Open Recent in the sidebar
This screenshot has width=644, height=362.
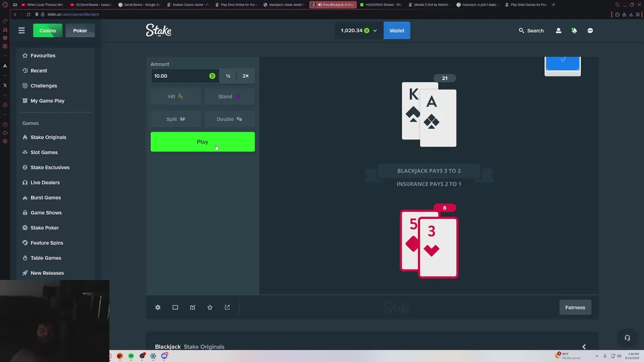tap(55, 70)
